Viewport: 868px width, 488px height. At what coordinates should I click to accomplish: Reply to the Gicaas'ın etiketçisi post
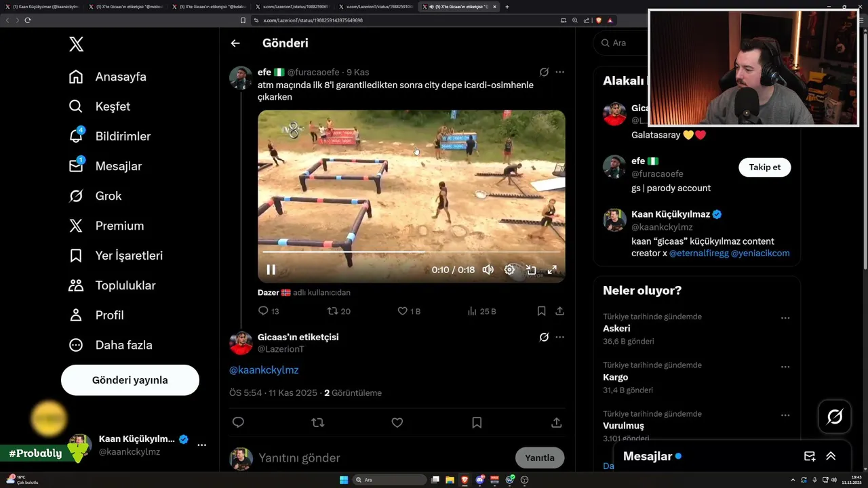point(238,422)
